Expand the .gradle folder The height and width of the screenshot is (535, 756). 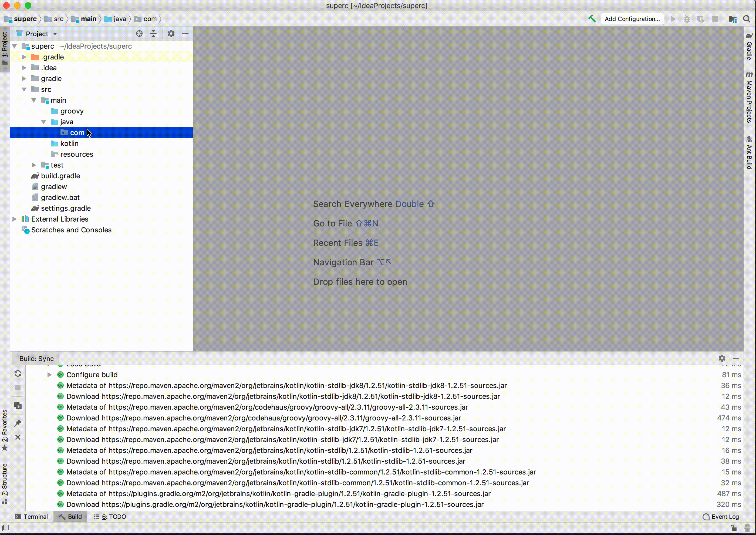[24, 57]
